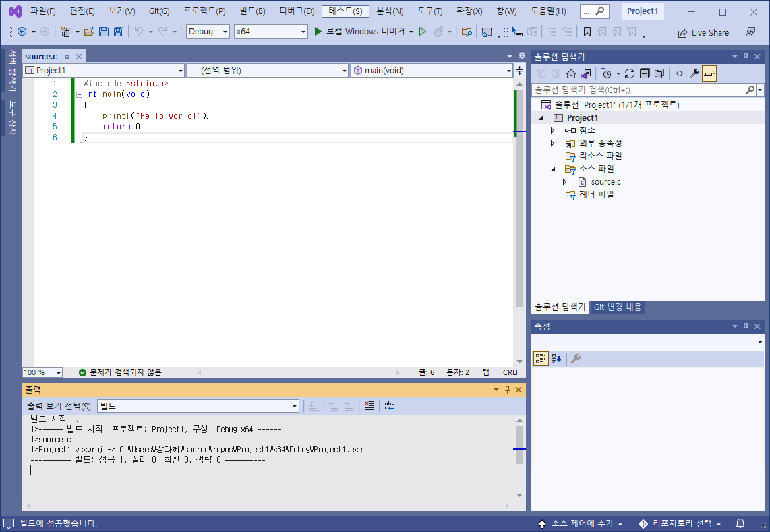Toggle the Preview Selected Items button

709,73
